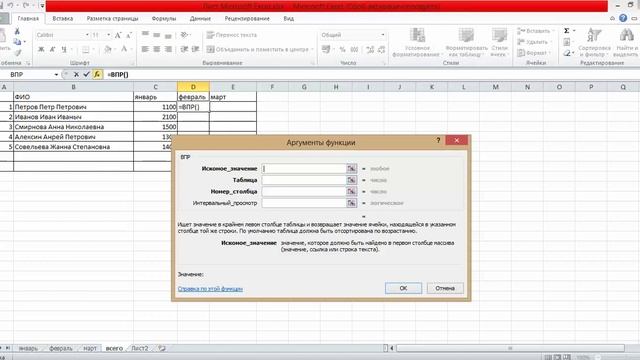Image resolution: width=640 pixels, height=360 pixels.
Task: Open the fill color dropdown arrow
Action: click(116, 50)
